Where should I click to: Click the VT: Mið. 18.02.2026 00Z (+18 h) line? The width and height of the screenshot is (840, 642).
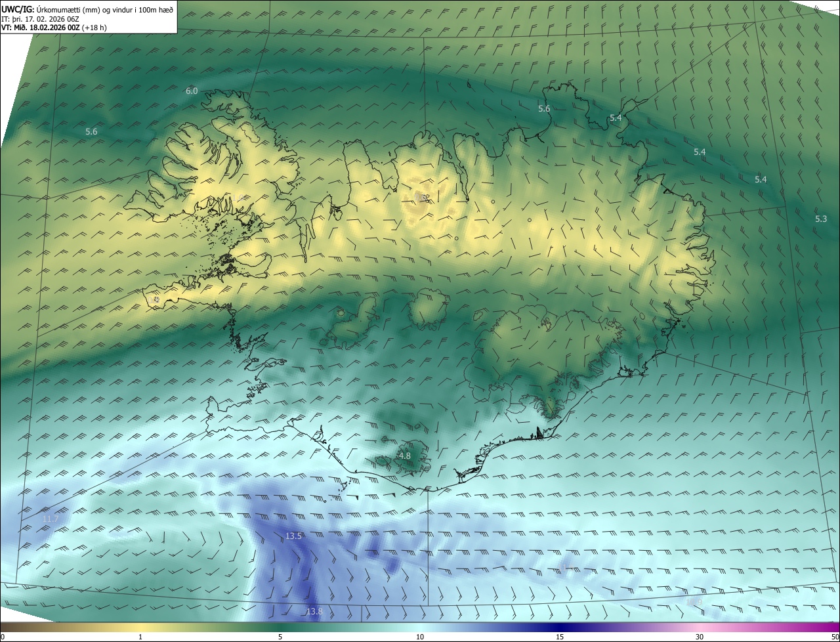[x=54, y=28]
